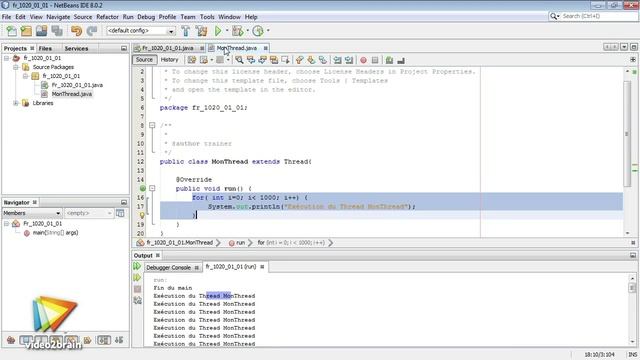Open the Profile Project arrow dropdown
Image resolution: width=640 pixels, height=360 pixels.
pos(268,31)
